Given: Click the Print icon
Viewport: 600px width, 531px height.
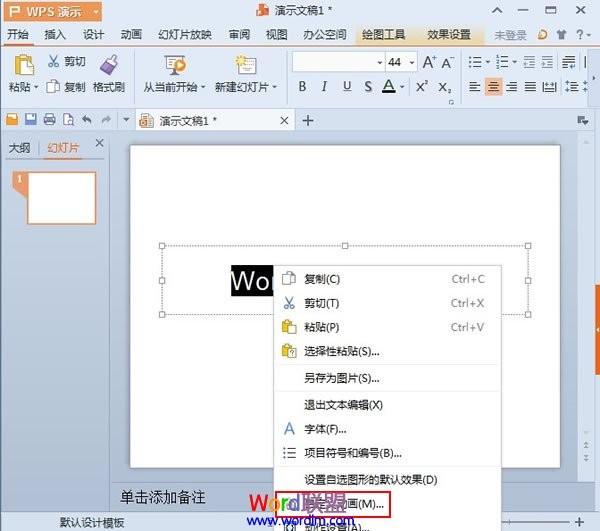Looking at the screenshot, I should [x=49, y=120].
